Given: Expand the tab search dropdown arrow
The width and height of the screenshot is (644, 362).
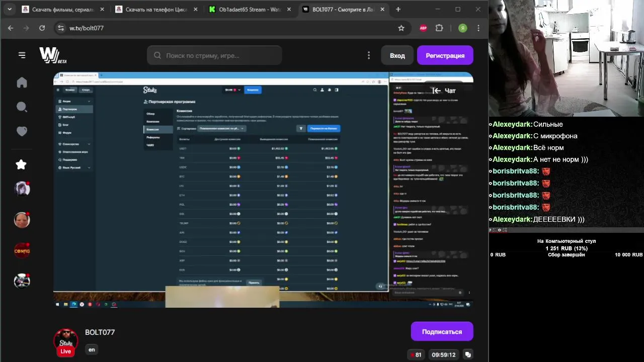Looking at the screenshot, I should (9, 9).
